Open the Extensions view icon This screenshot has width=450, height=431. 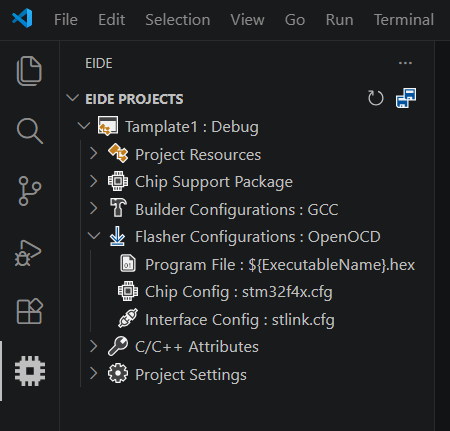coord(30,311)
